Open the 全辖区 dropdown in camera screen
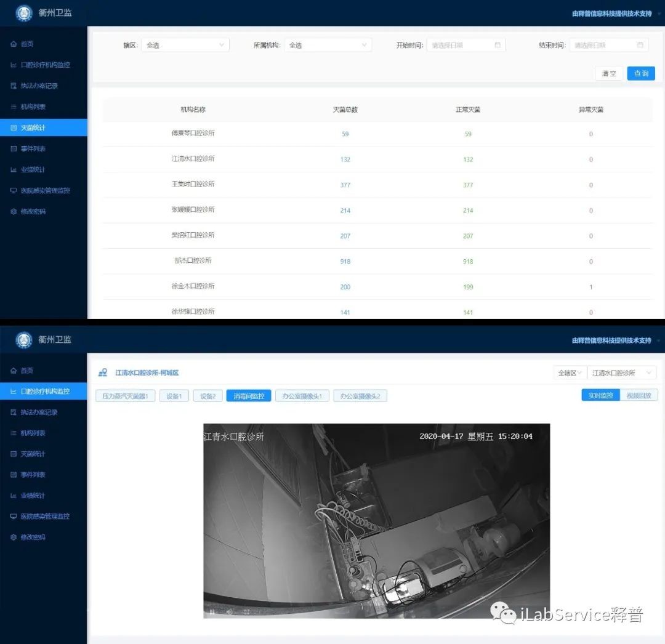The image size is (665, 644). pos(570,373)
